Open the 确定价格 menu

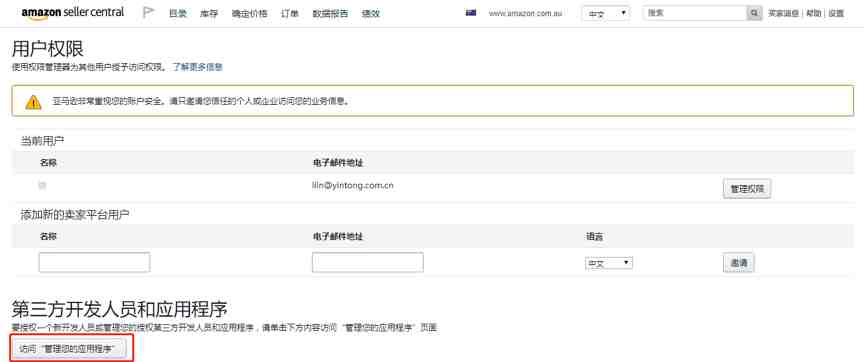tap(249, 14)
